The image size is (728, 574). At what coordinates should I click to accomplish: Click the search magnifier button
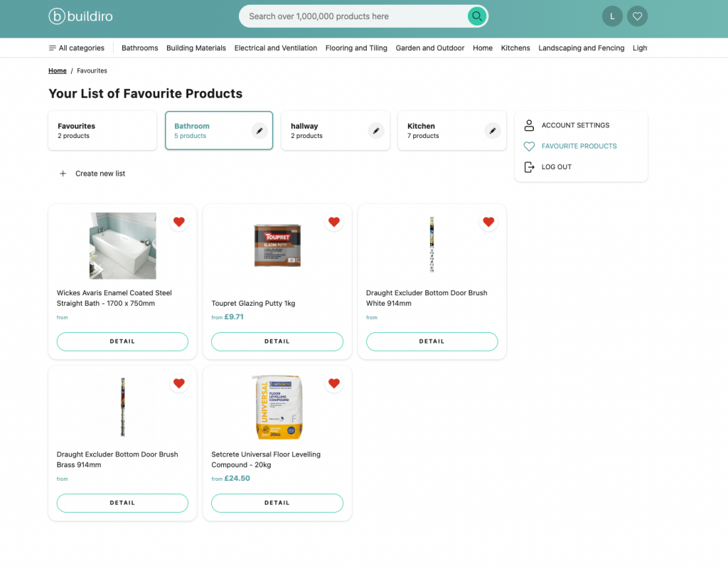(476, 16)
